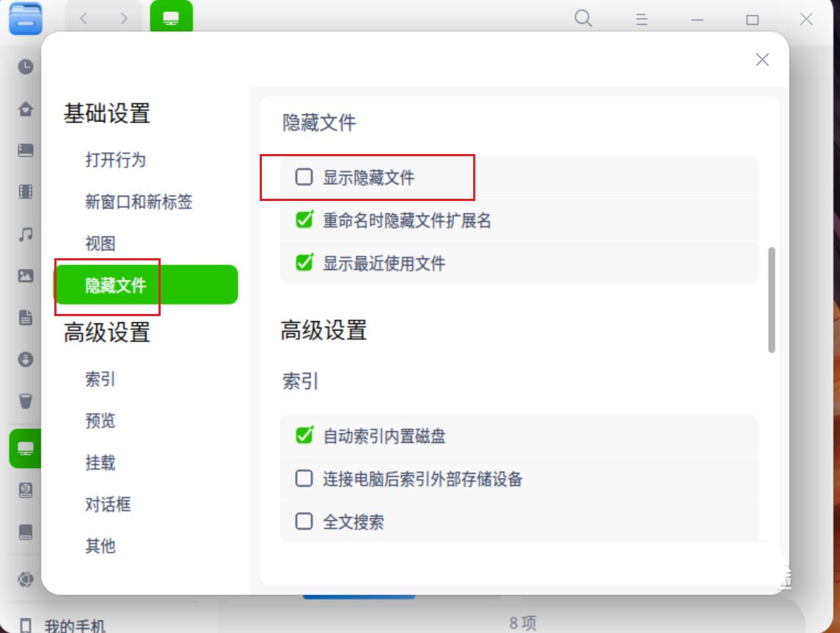Open the Videos filmstrip sidebar icon
840x633 pixels.
pyautogui.click(x=25, y=191)
